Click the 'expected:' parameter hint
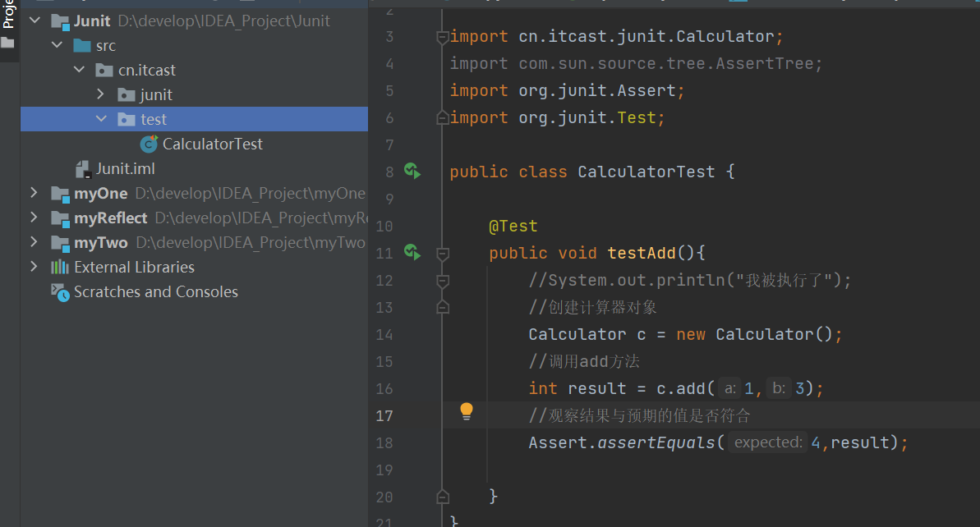This screenshot has width=980, height=527. (767, 442)
